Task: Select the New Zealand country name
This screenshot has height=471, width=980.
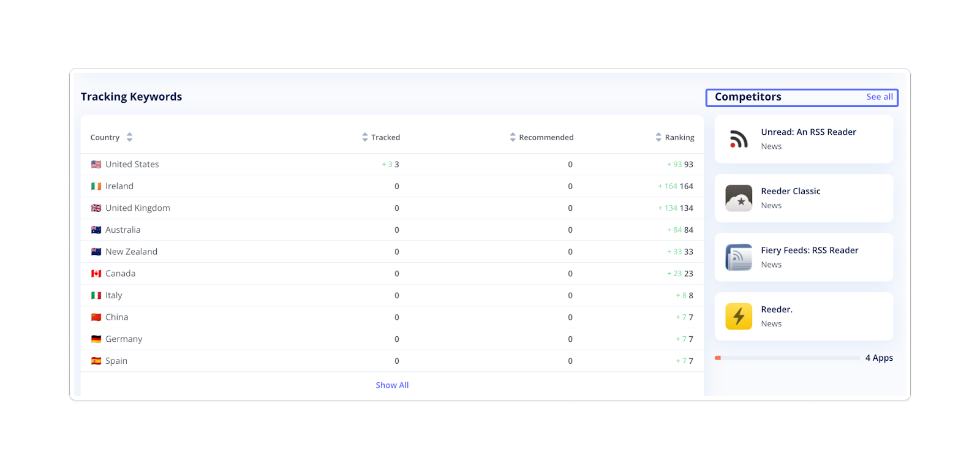Action: pyautogui.click(x=132, y=252)
